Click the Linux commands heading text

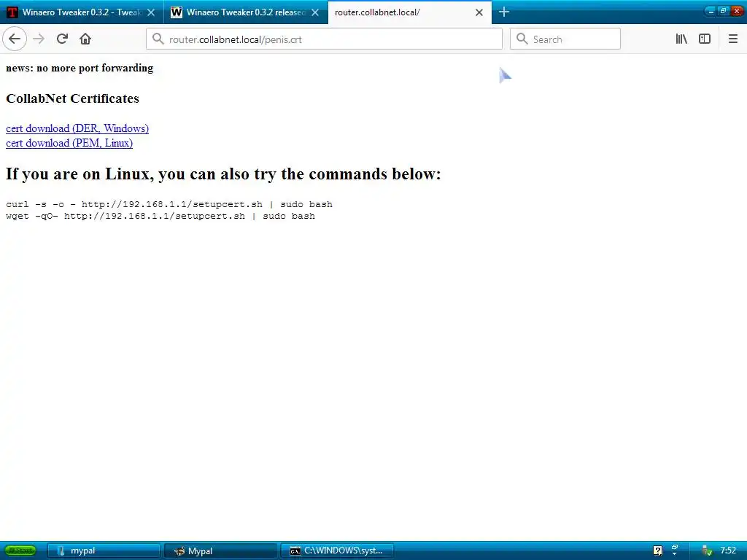(x=223, y=174)
